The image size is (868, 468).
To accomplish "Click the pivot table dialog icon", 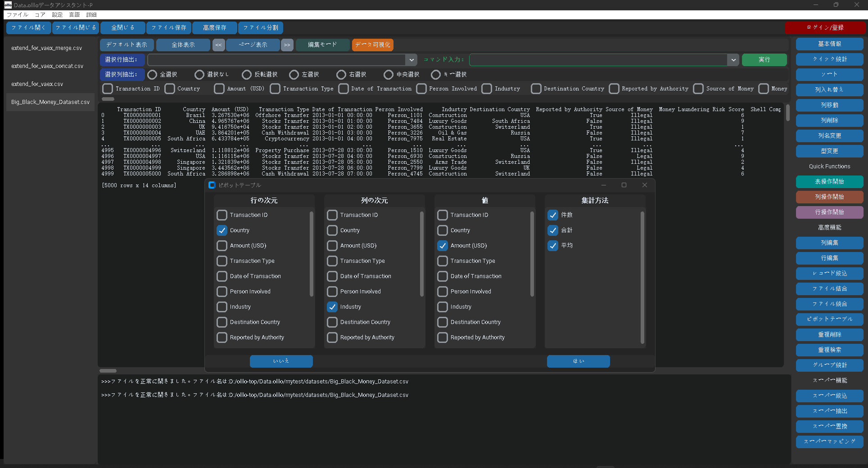I will pos(212,185).
